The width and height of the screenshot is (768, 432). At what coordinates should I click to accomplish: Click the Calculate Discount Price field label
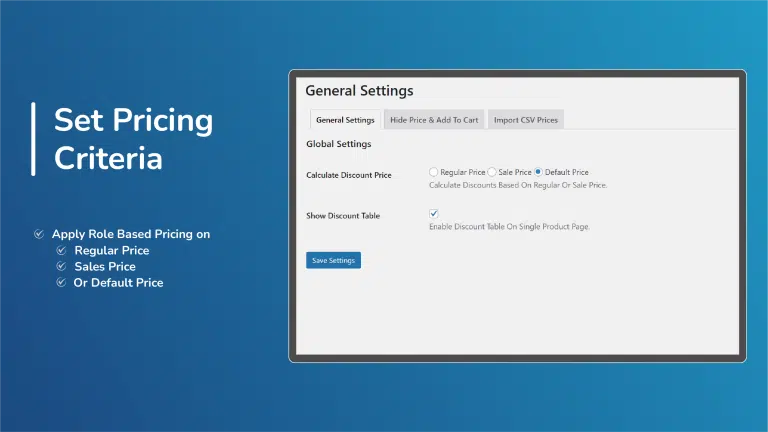(x=348, y=175)
